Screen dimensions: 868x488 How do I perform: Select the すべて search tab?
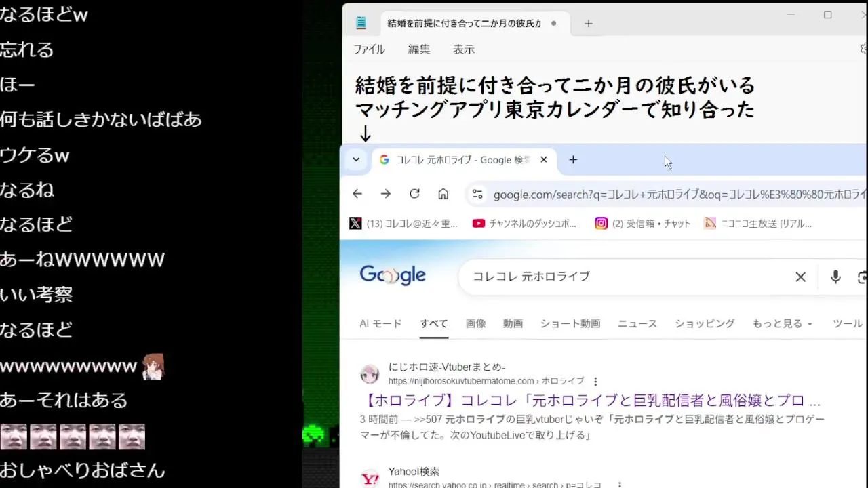(x=433, y=323)
